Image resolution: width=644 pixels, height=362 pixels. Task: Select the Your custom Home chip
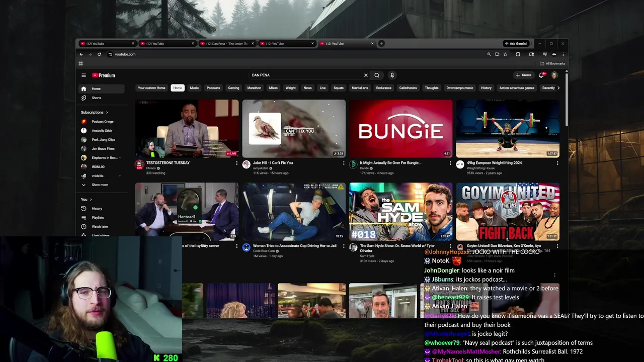[x=151, y=88]
